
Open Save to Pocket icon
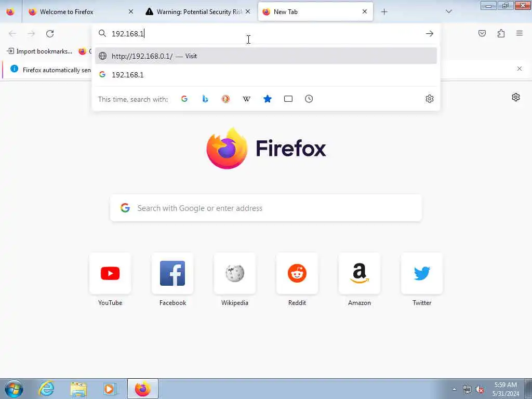(x=482, y=33)
